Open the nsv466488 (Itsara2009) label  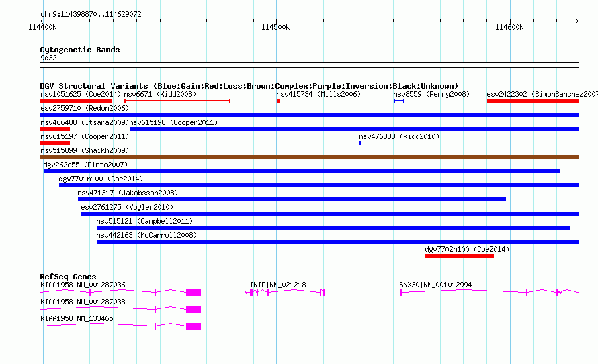coord(85,122)
